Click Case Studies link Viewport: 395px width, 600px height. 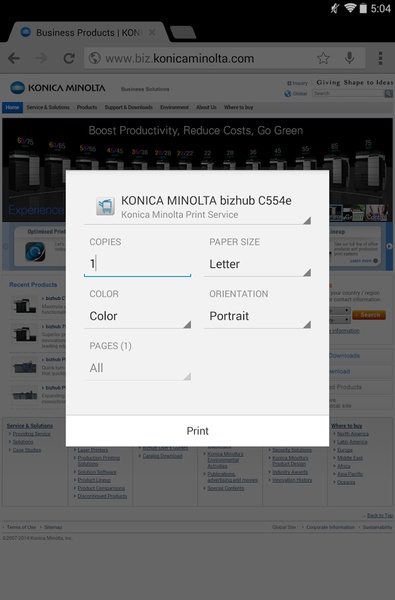click(27, 450)
